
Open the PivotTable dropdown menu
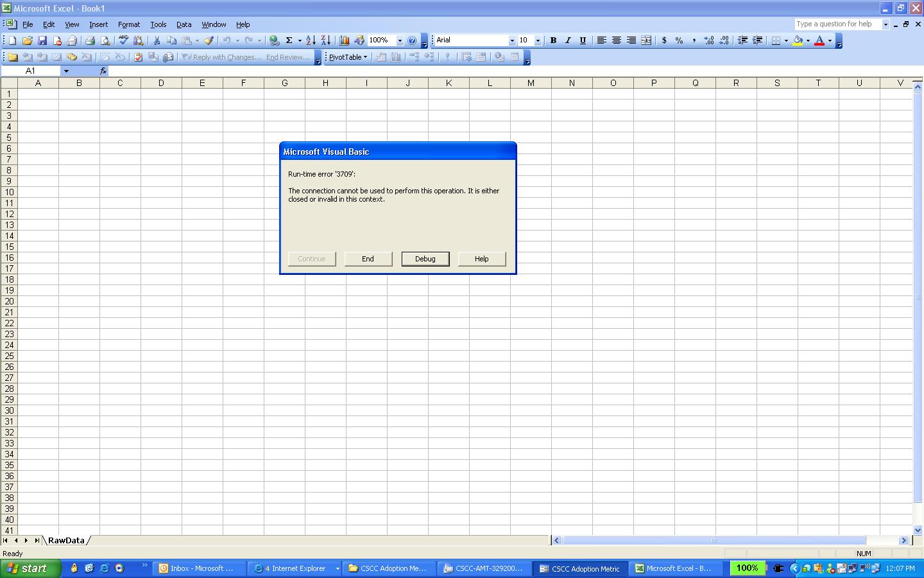348,57
